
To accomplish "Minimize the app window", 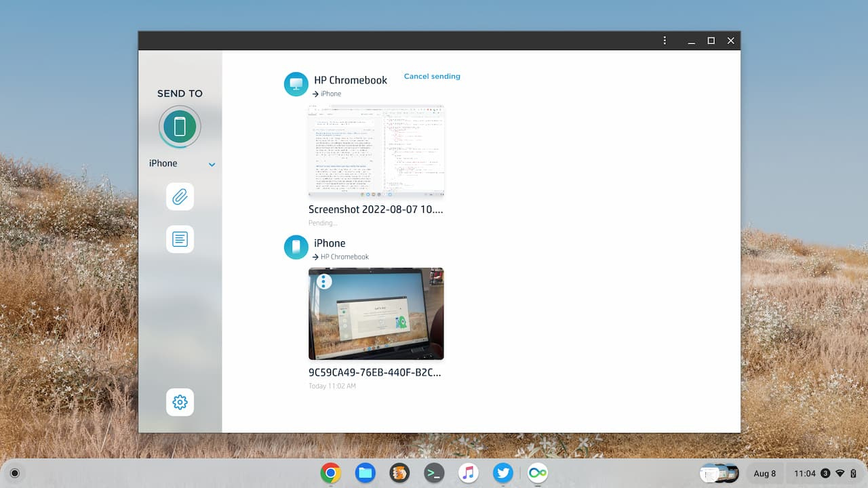I will [692, 41].
